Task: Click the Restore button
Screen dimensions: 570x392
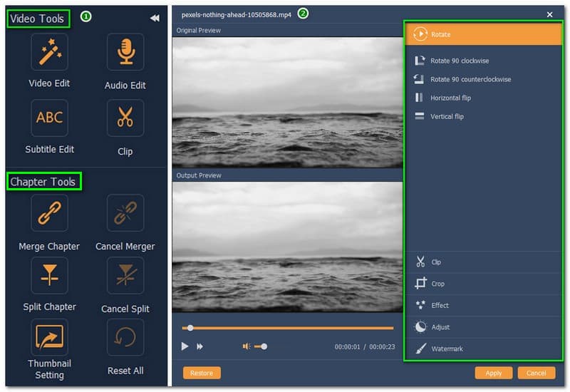Action: pos(202,373)
